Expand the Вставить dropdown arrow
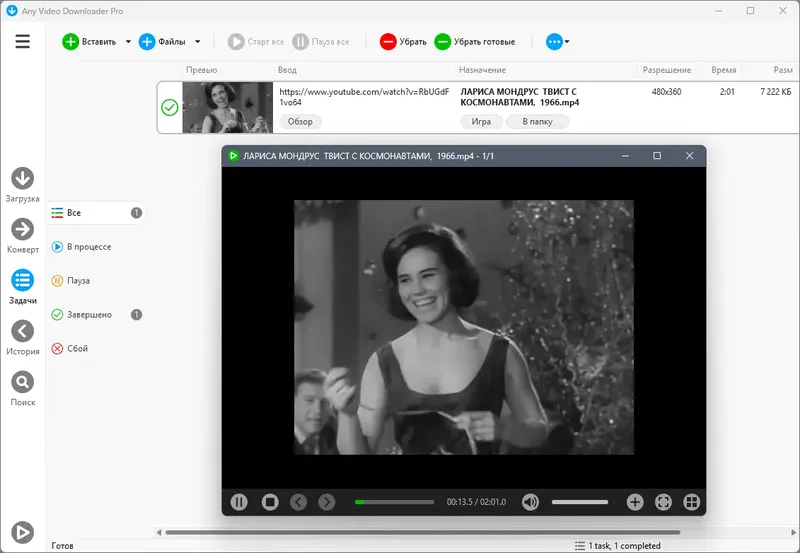800x553 pixels. (x=128, y=42)
